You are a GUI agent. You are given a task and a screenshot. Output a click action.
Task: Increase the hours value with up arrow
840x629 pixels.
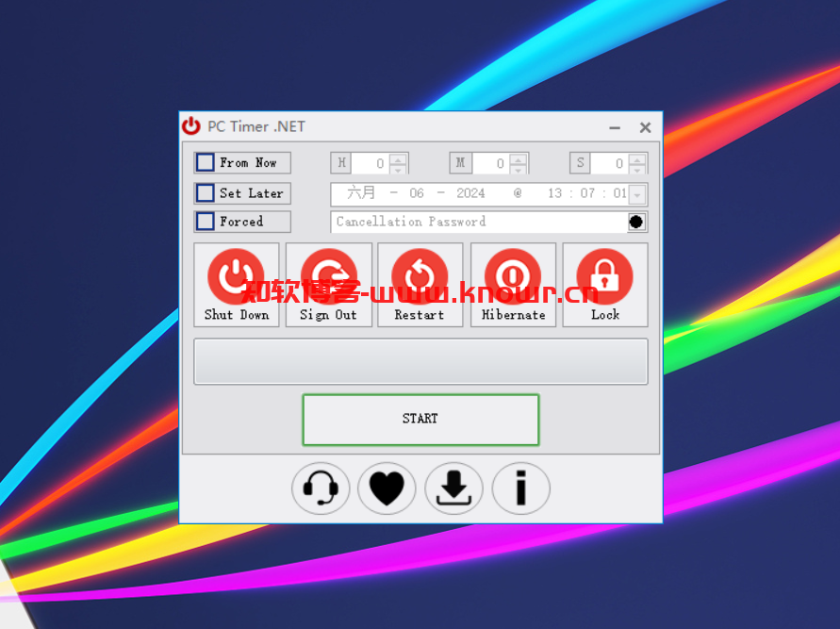pos(398,158)
